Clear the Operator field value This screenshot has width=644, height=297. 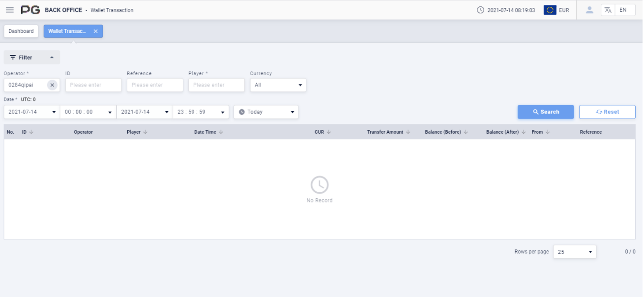click(52, 85)
